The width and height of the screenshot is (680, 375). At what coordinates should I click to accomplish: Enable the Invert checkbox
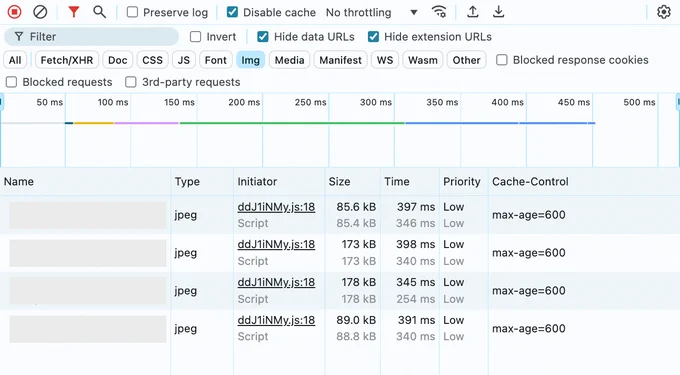[196, 37]
